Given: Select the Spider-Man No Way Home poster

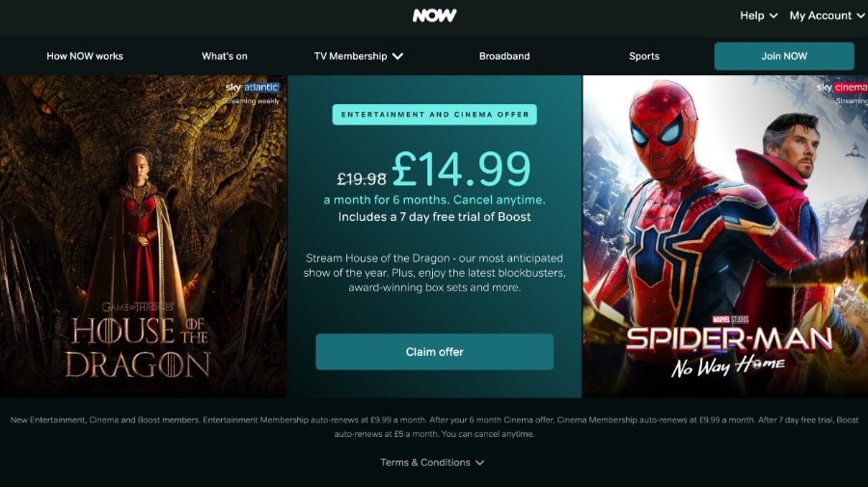Looking at the screenshot, I should click(x=725, y=236).
